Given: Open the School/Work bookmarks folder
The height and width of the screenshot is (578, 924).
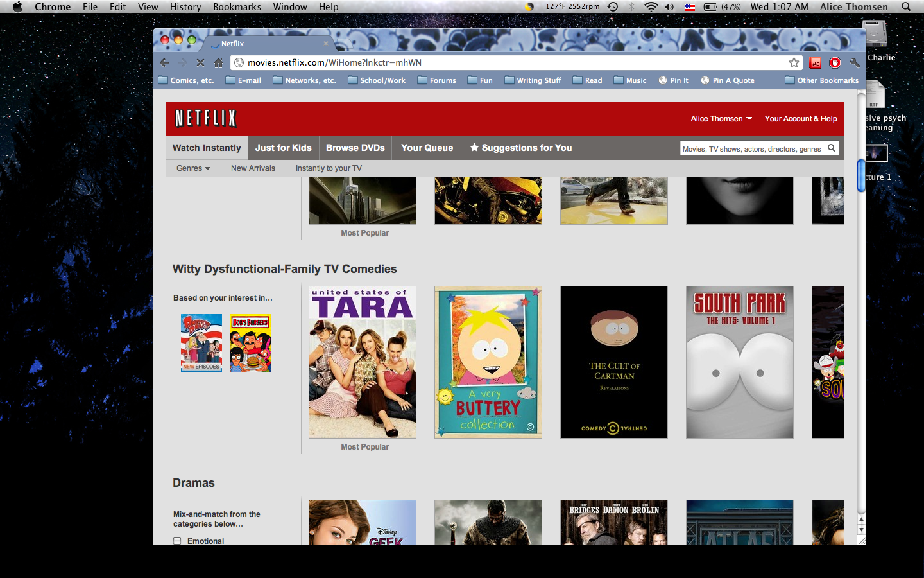Looking at the screenshot, I should coord(377,80).
